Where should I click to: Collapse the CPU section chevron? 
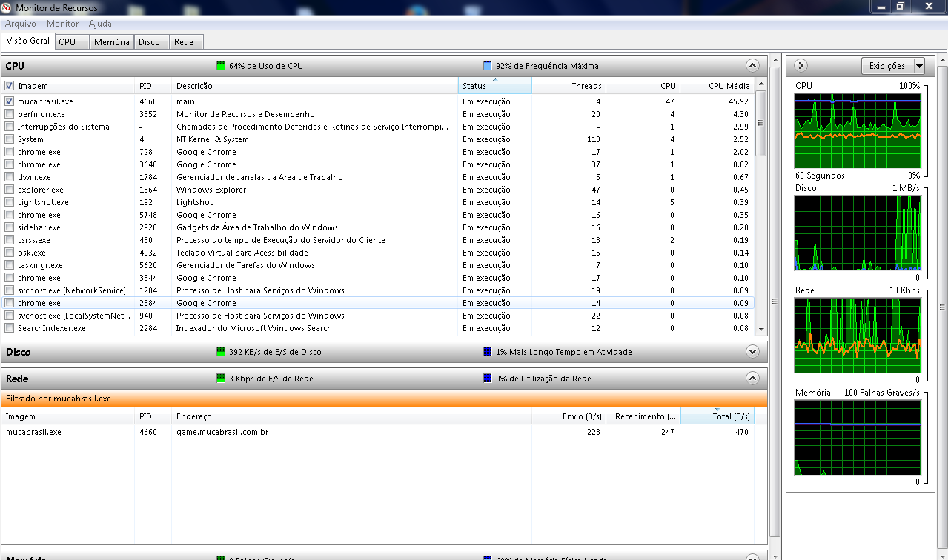pyautogui.click(x=752, y=65)
